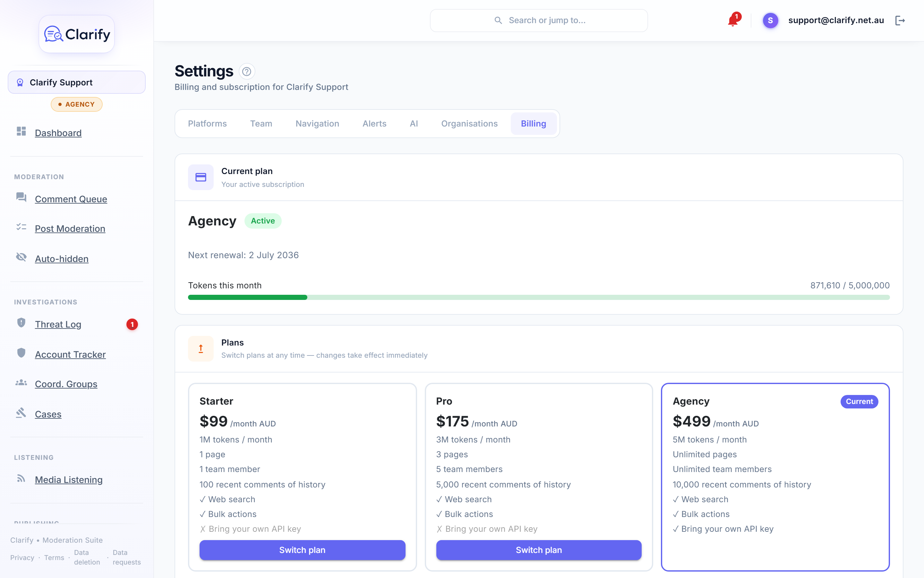Switch to the Team tab
Screen dimensions: 924x578
(261, 124)
